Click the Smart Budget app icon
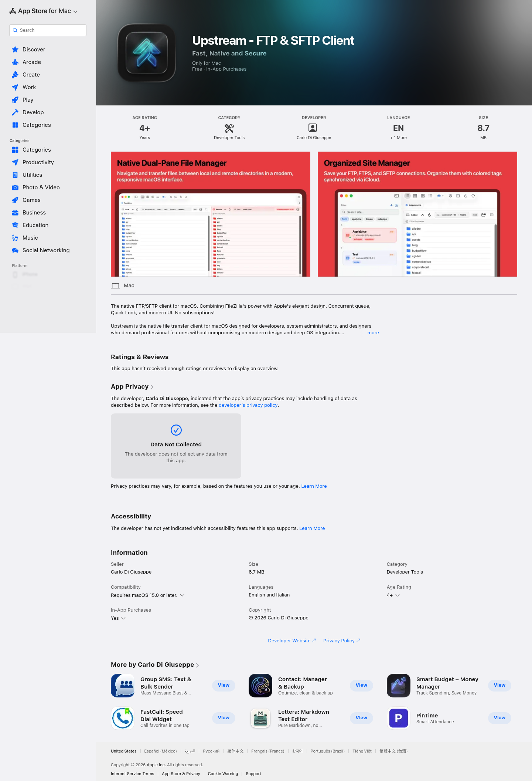 click(x=399, y=686)
